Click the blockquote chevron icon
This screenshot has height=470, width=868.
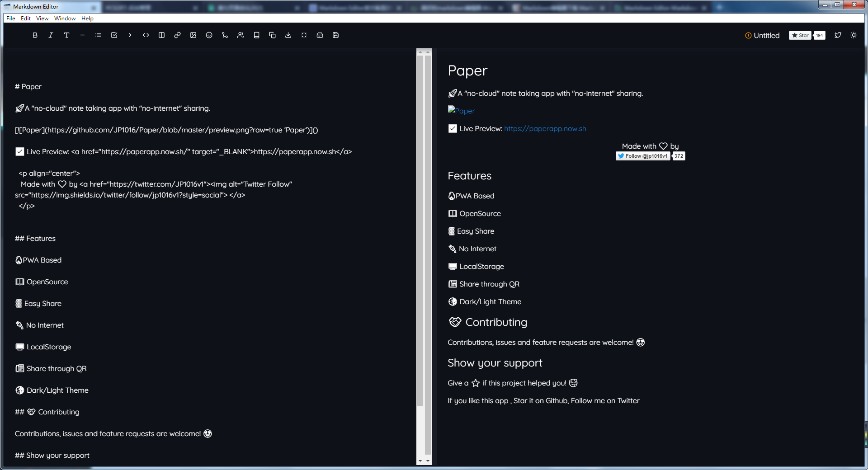pos(130,35)
